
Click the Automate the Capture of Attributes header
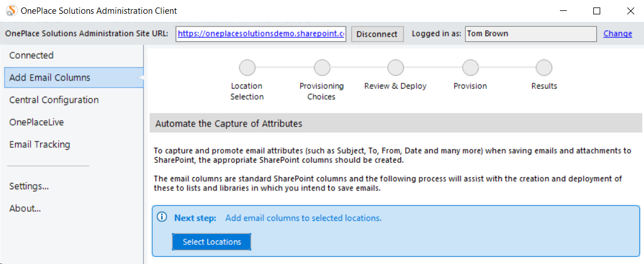point(395,124)
